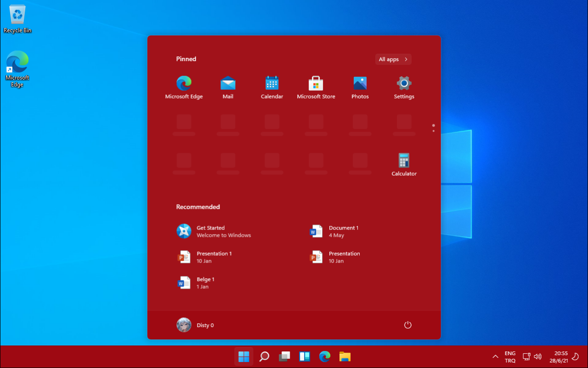Select the first pinned apps page dot
This screenshot has height=368, width=588.
433,125
